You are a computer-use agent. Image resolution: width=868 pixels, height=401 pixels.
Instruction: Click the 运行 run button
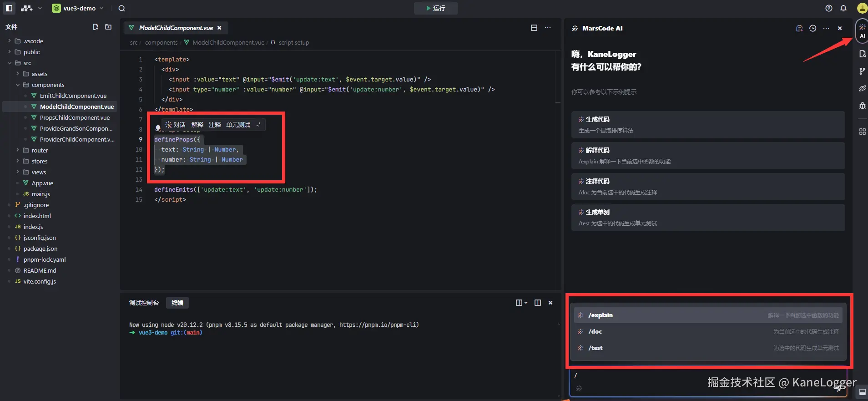pos(435,8)
